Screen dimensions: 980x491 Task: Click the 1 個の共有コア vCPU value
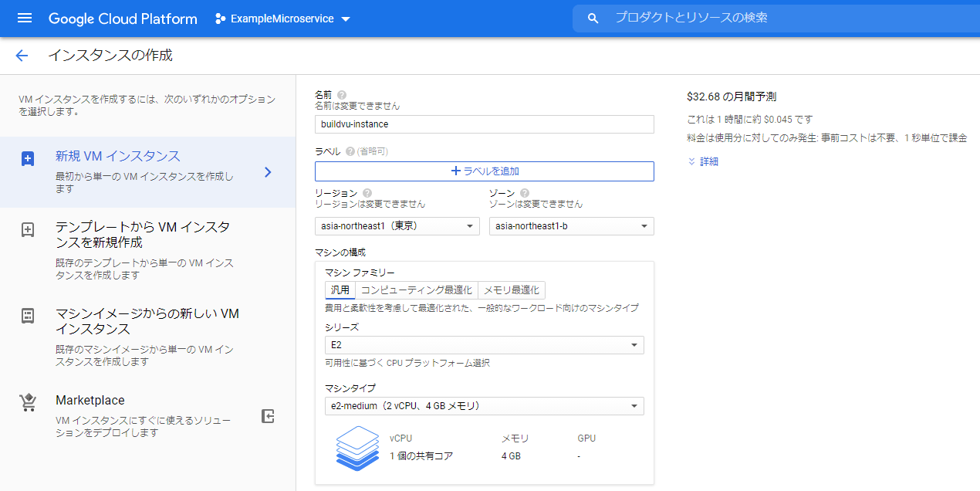pyautogui.click(x=421, y=456)
